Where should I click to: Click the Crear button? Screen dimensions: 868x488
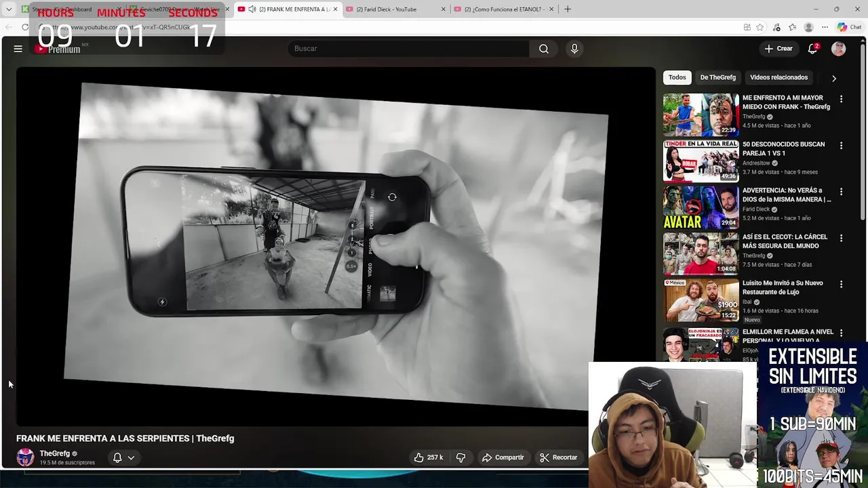click(x=778, y=49)
